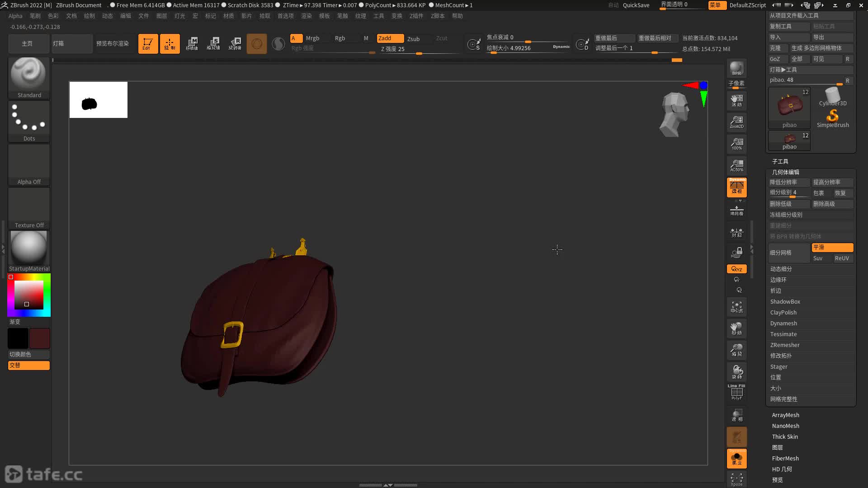868x488 pixels.
Task: Click the Zoom2D icon
Action: (x=736, y=122)
